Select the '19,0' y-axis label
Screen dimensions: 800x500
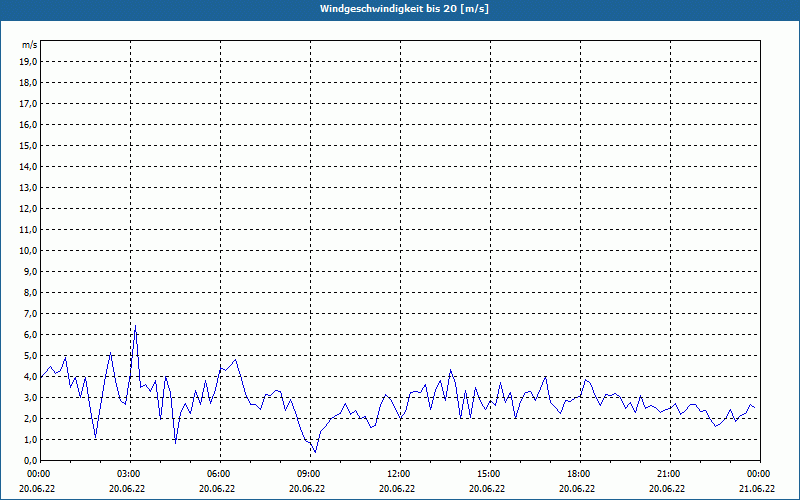pos(30,62)
